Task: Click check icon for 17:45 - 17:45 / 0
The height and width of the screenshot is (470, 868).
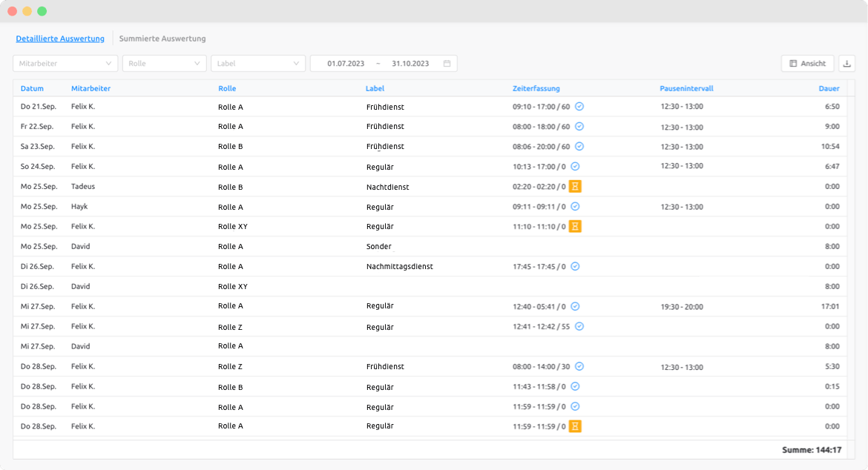Action: click(575, 267)
